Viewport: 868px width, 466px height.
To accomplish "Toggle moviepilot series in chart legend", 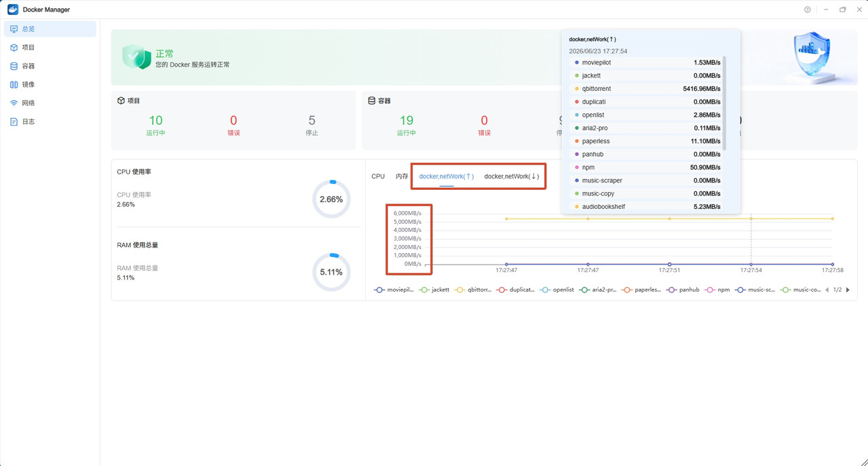I will pos(394,290).
